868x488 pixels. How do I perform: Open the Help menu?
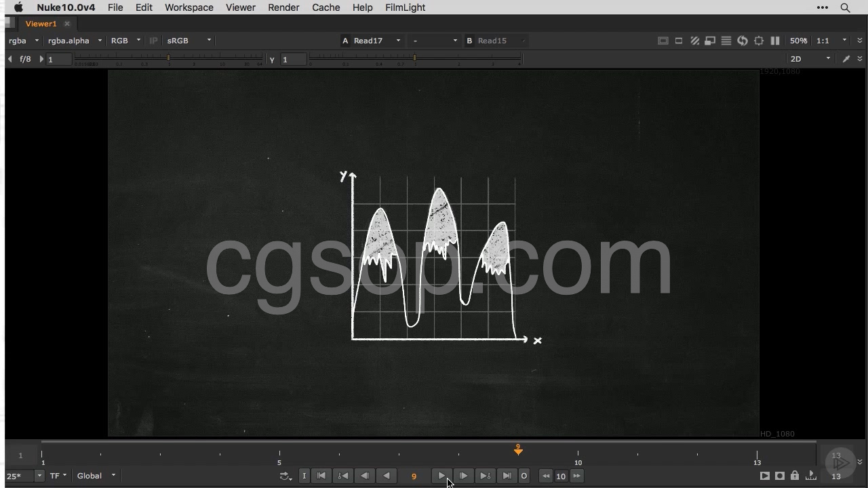pos(363,7)
